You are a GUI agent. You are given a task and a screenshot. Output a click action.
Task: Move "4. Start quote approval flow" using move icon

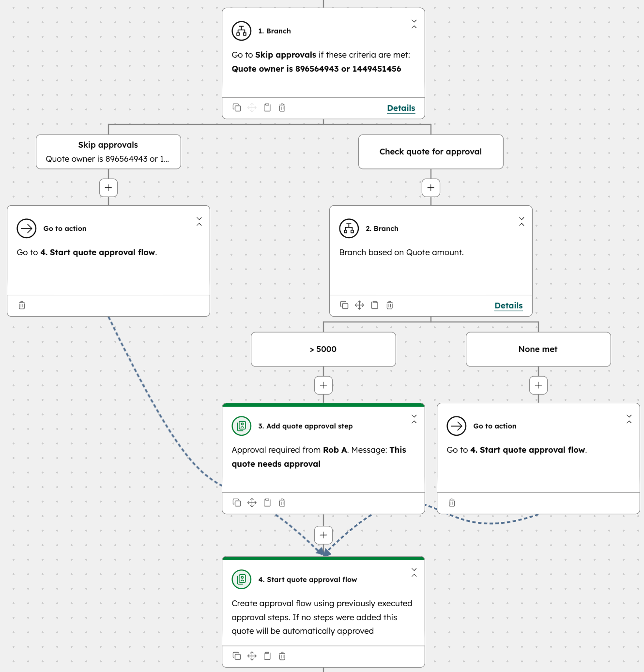pos(252,656)
